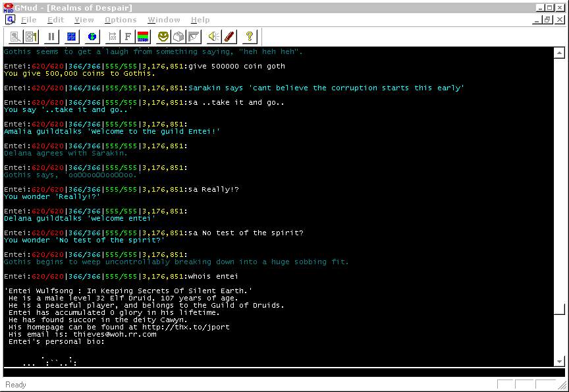Click the gray cube toolbar icon
569x392 pixels.
pyautogui.click(x=178, y=36)
